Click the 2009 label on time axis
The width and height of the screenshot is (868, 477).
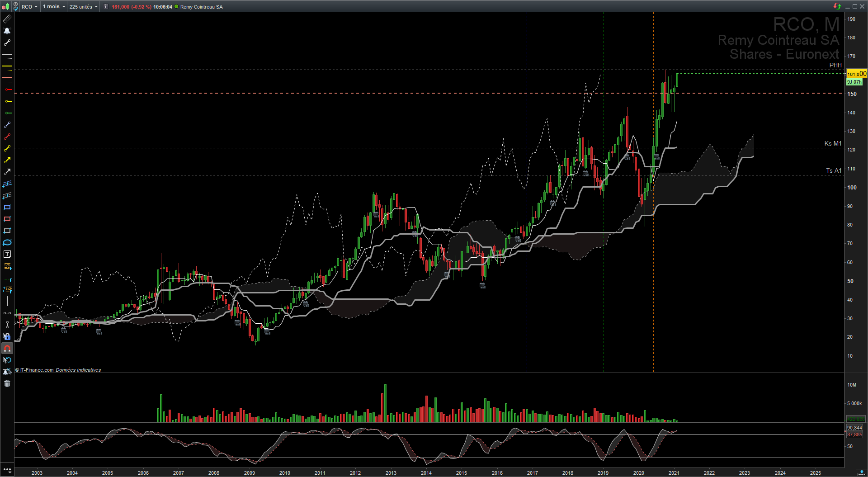click(250, 473)
